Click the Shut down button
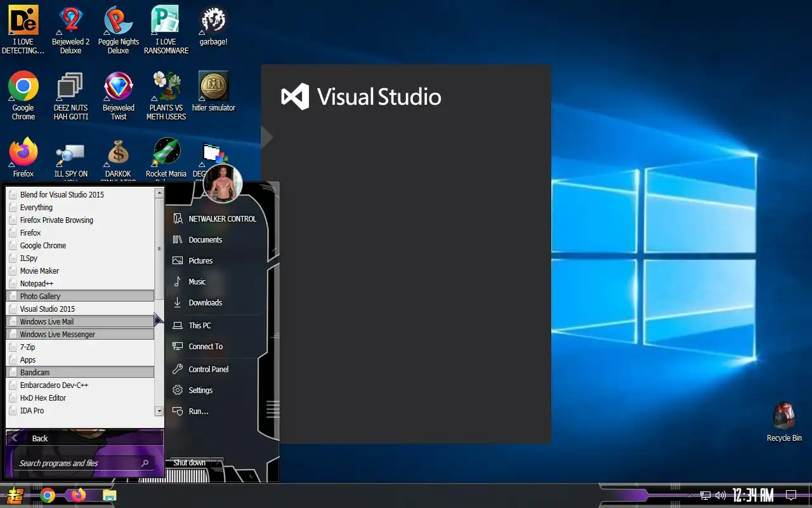 point(189,462)
